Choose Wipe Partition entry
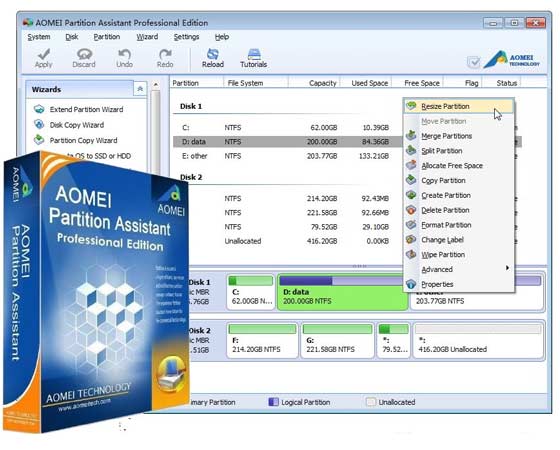Image resolution: width=560 pixels, height=450 pixels. click(459, 255)
